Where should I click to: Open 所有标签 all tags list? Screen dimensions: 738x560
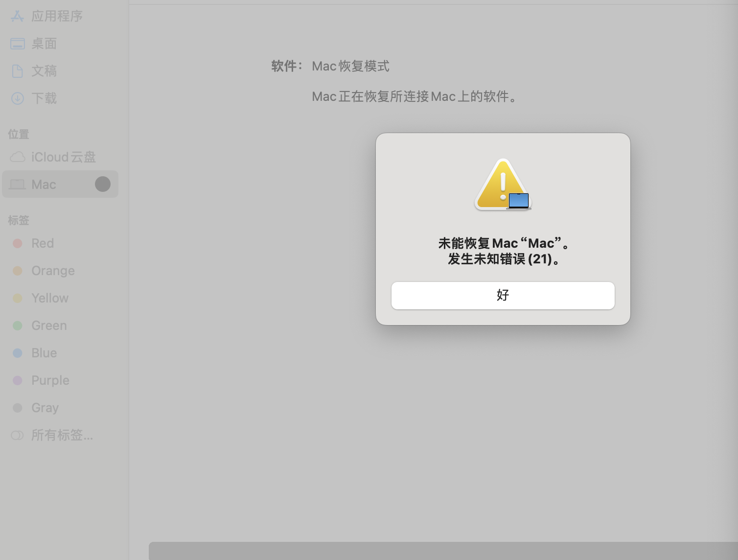pyautogui.click(x=52, y=435)
